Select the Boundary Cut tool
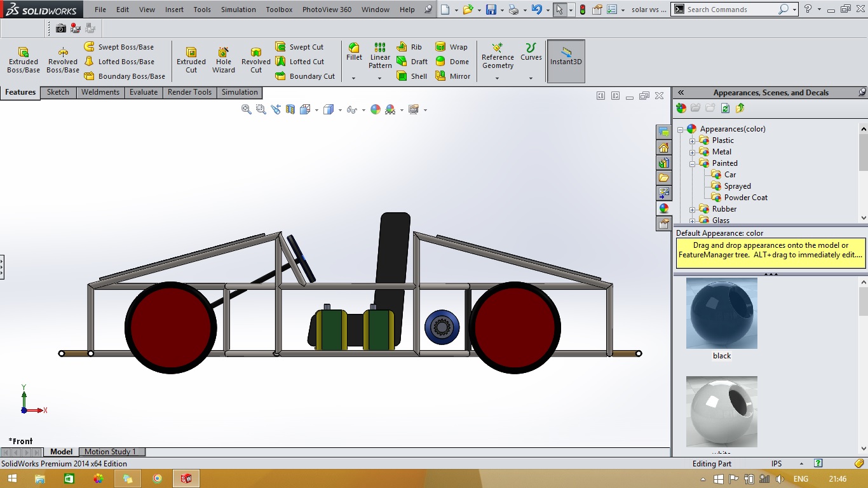The image size is (868, 488). (305, 76)
